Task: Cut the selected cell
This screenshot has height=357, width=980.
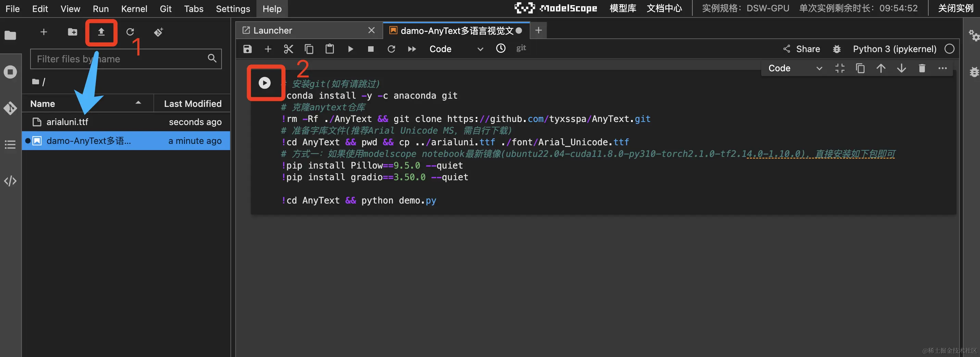Action: click(x=288, y=49)
